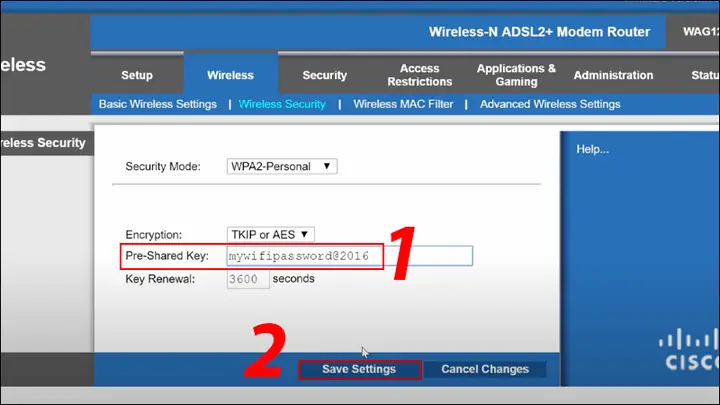Click the 'seconds' unit text

click(x=293, y=279)
